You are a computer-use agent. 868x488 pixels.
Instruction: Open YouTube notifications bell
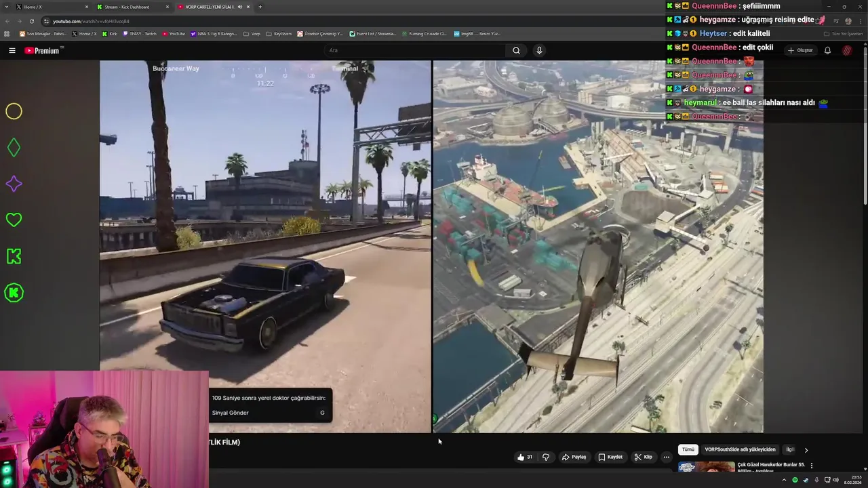(827, 50)
